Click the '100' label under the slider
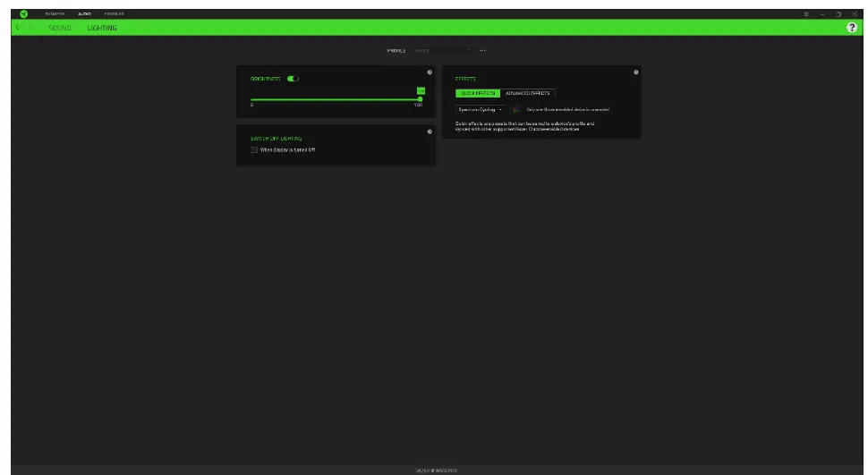 (418, 106)
